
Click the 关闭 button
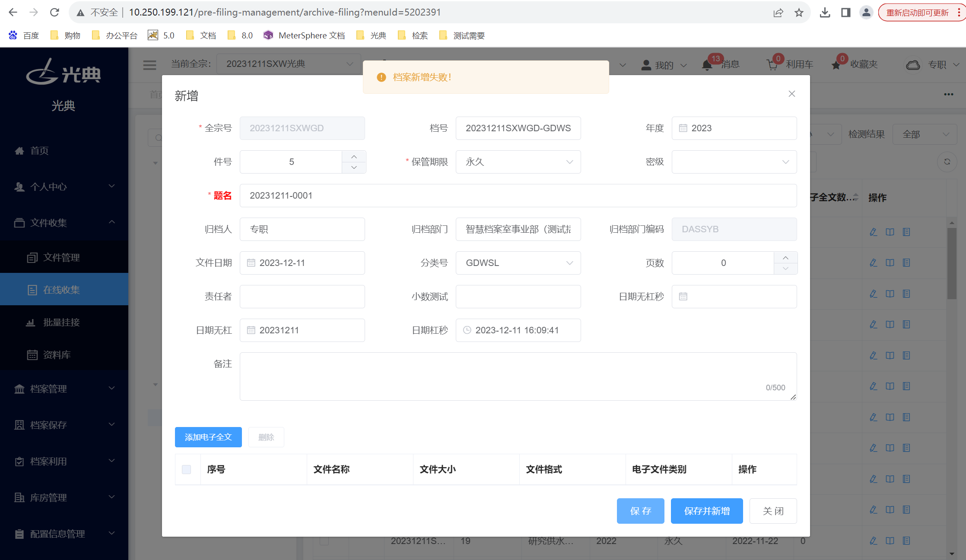click(x=773, y=511)
